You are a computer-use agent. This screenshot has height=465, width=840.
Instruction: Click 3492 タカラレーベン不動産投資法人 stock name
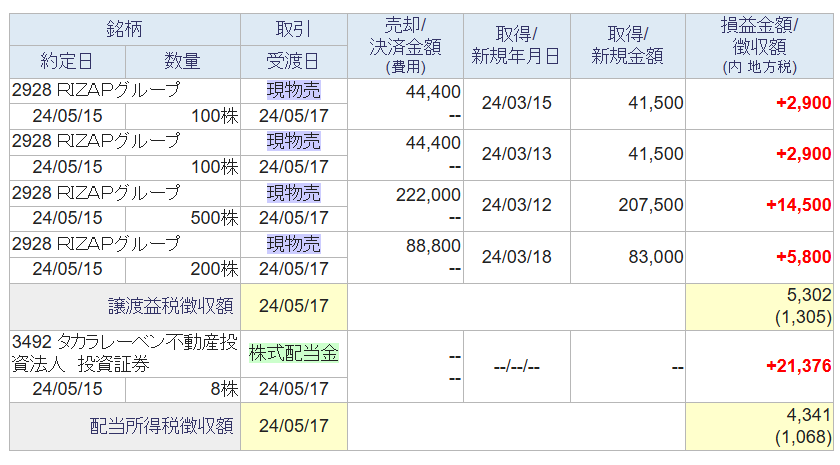124,353
